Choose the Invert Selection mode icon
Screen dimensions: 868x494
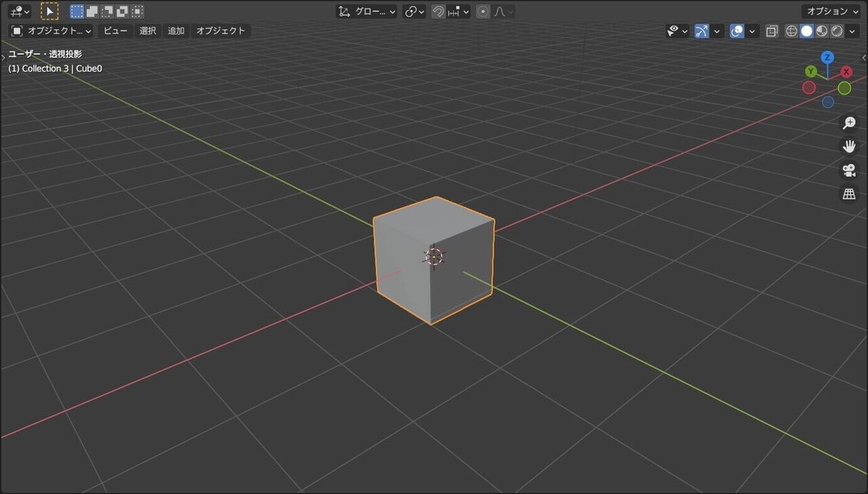pos(122,12)
